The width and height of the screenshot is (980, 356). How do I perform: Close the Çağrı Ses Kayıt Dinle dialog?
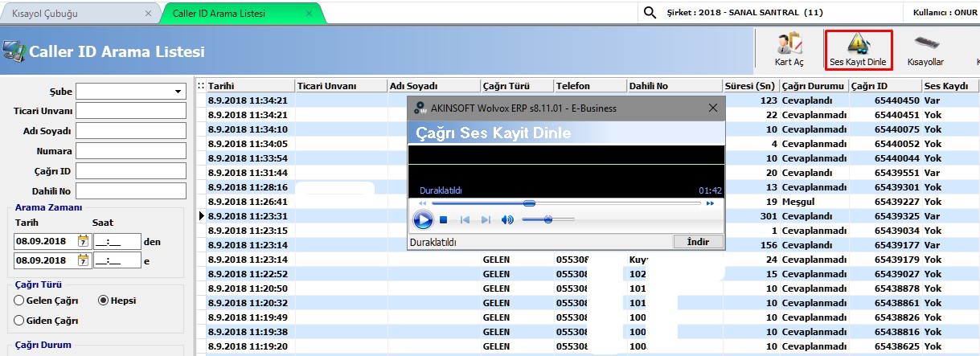click(712, 108)
